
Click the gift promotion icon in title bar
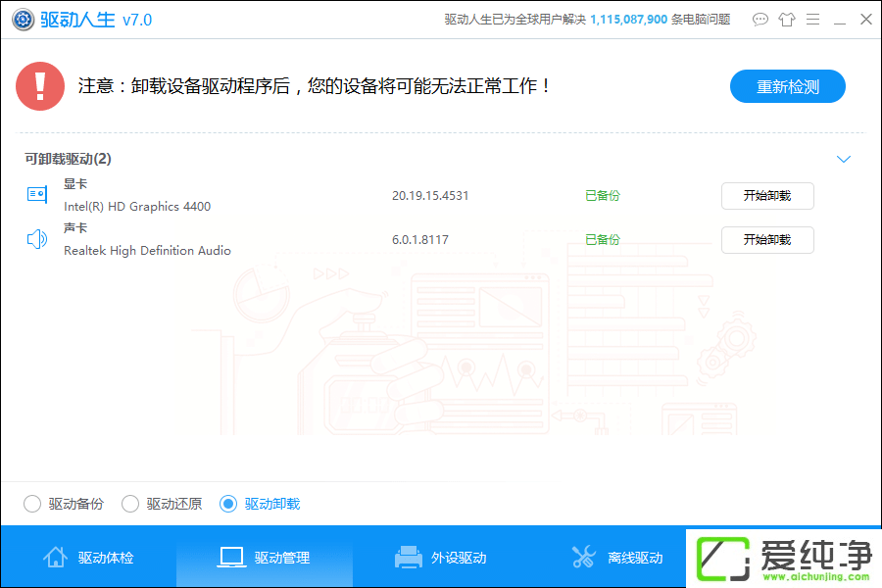click(787, 19)
